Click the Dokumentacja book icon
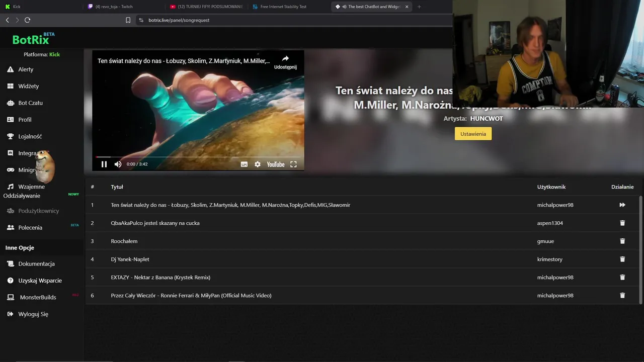Viewport: 644px width, 362px height. tap(10, 263)
